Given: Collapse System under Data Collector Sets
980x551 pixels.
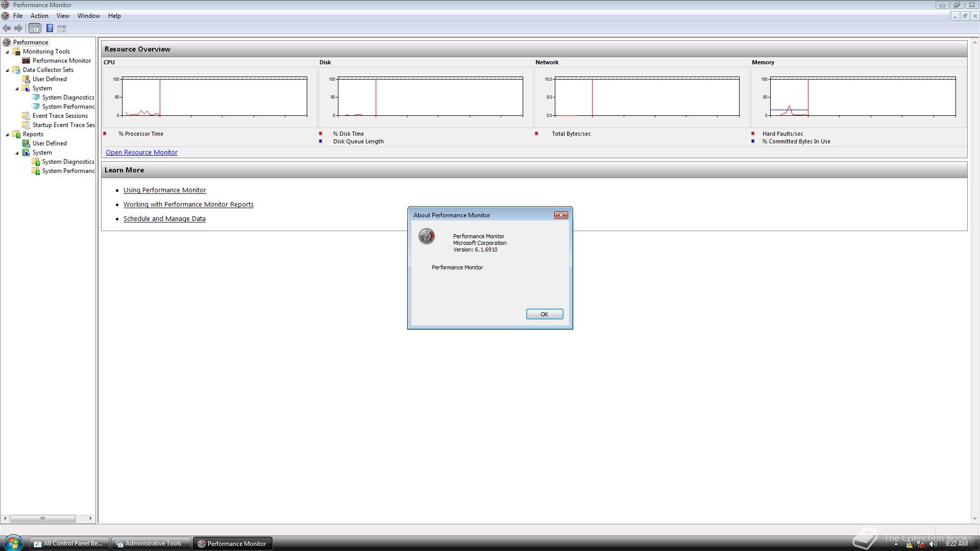Looking at the screenshot, I should click(x=17, y=89).
